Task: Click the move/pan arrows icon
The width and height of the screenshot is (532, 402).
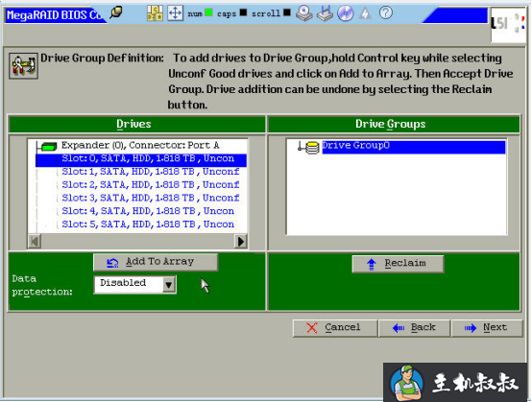Action: point(175,13)
